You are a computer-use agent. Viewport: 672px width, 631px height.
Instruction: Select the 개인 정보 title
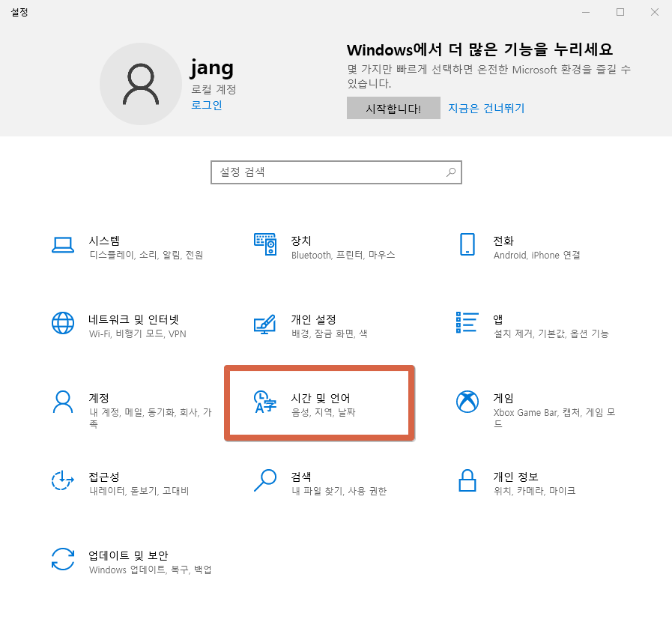click(515, 477)
